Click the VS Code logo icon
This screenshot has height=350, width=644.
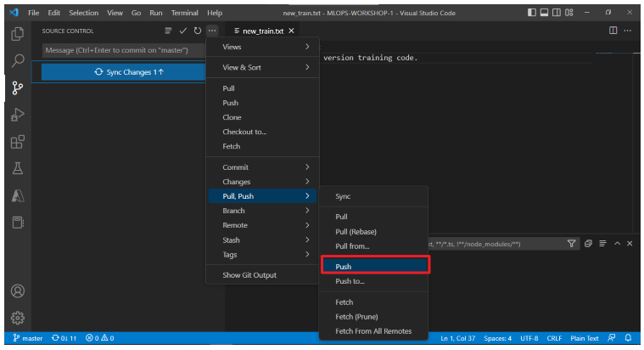click(x=14, y=13)
